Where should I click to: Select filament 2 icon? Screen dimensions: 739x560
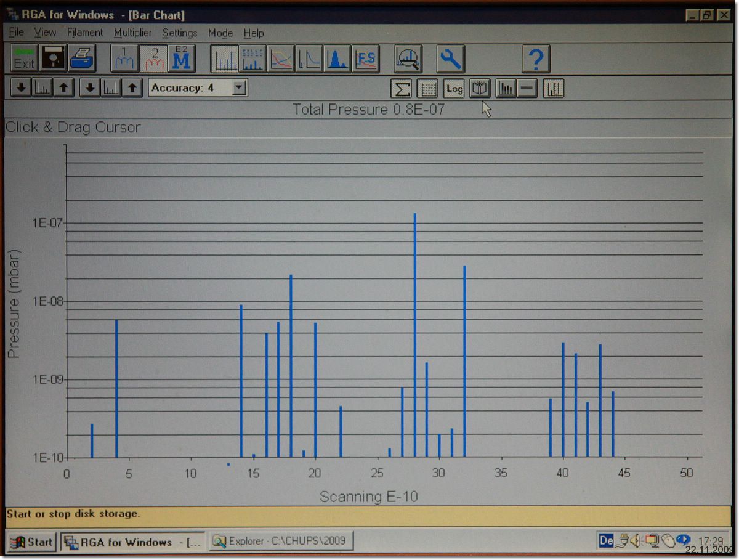pos(153,59)
